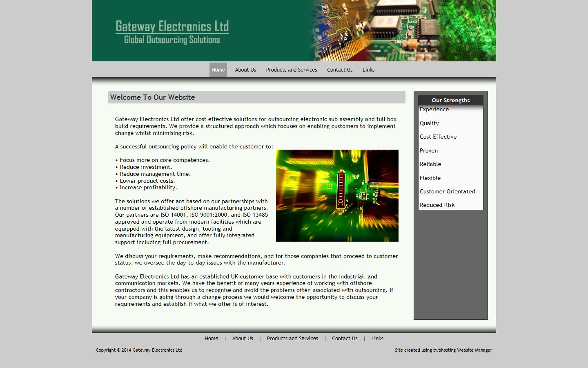This screenshot has height=368, width=588.
Task: Open the Home tab in top navigation
Action: tap(218, 70)
